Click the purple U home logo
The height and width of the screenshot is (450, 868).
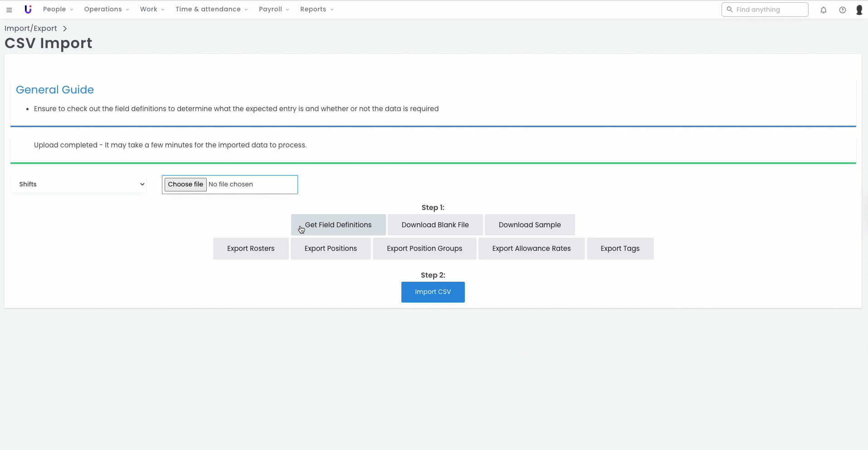pyautogui.click(x=28, y=10)
